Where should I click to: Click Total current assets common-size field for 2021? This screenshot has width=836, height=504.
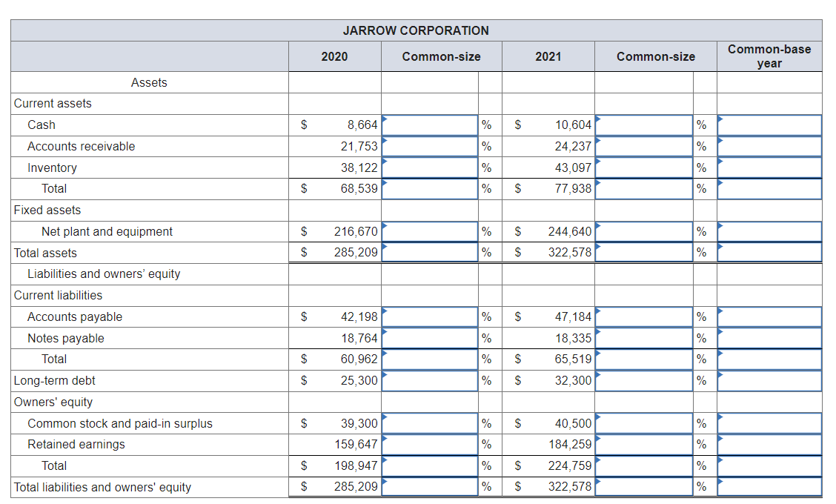(x=645, y=188)
